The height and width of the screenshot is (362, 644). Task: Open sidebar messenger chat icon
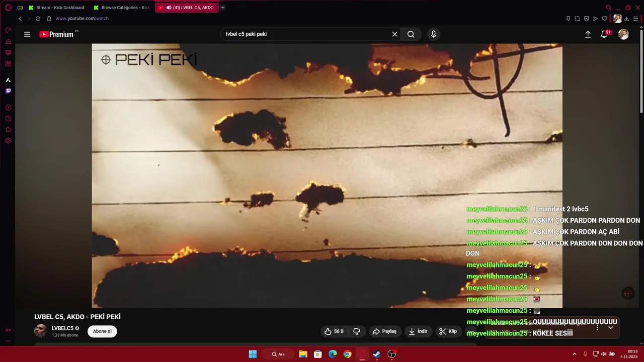(x=8, y=53)
